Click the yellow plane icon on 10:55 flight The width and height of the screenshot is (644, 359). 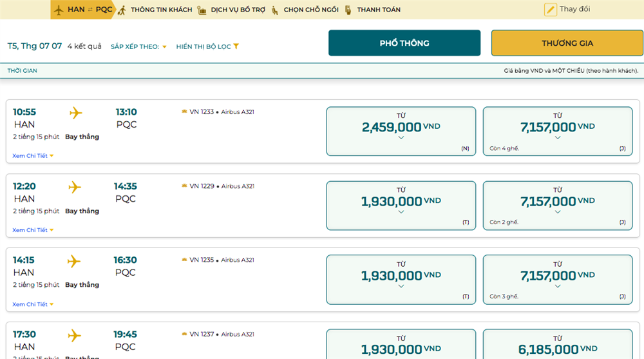[76, 113]
